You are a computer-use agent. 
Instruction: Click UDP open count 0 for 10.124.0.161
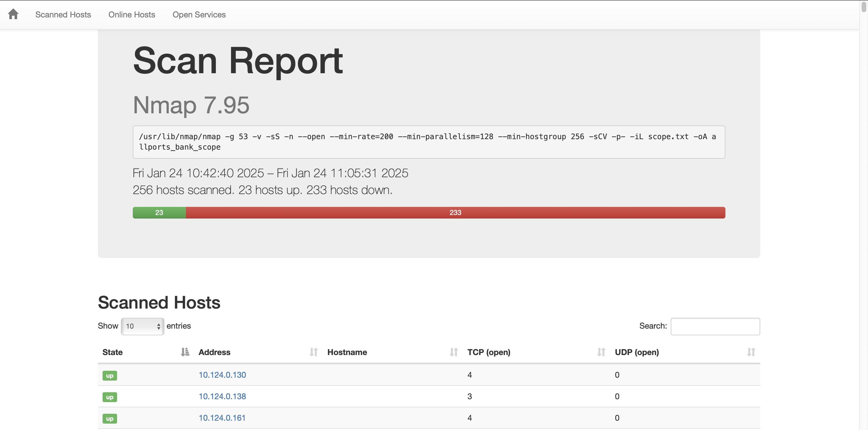(x=617, y=418)
